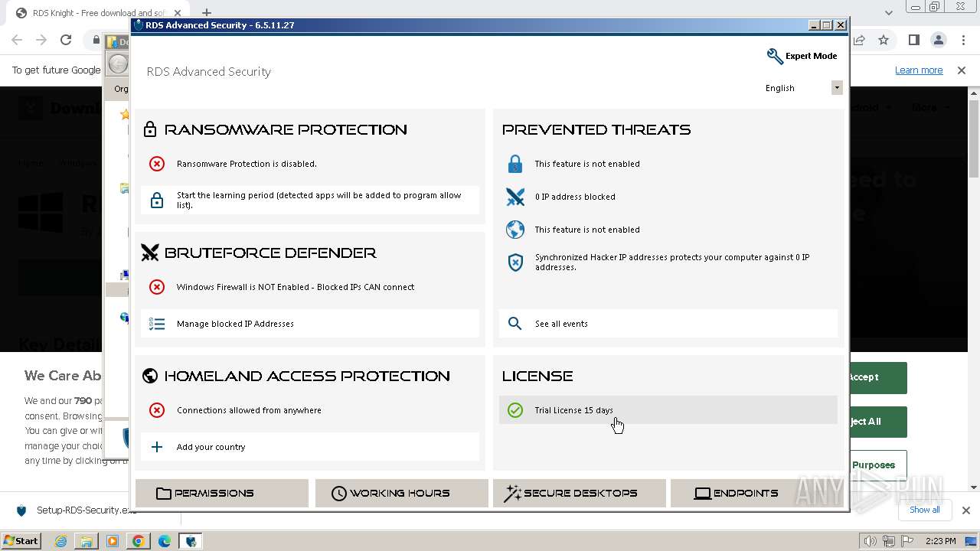980x551 pixels.
Task: Click Synchronized Hacker IP addresses text
Action: pyautogui.click(x=672, y=262)
